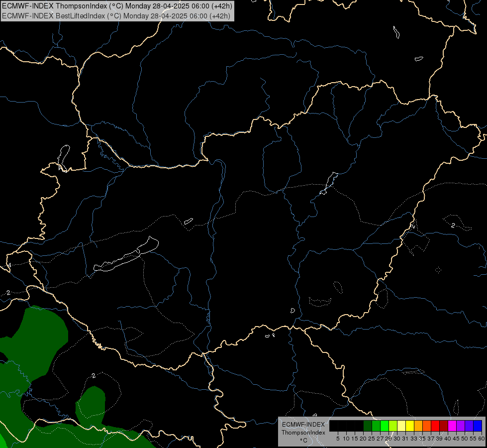The image size is (487, 448).
Task: Pick the bright green 27–29 legend swatch
Action: (385, 426)
